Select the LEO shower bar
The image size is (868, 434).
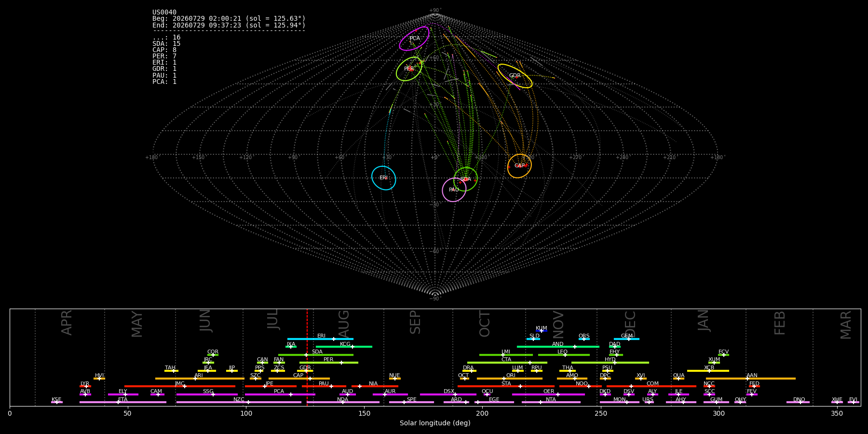[x=564, y=355]
